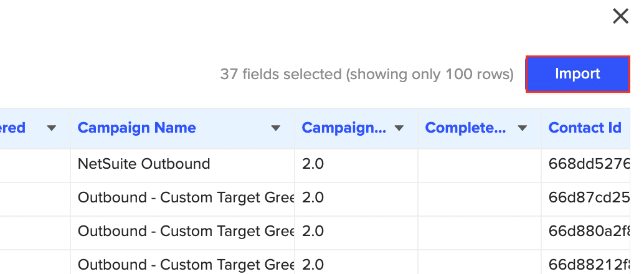Click the last visible Outbound - Custom Target cell

pyautogui.click(x=185, y=264)
